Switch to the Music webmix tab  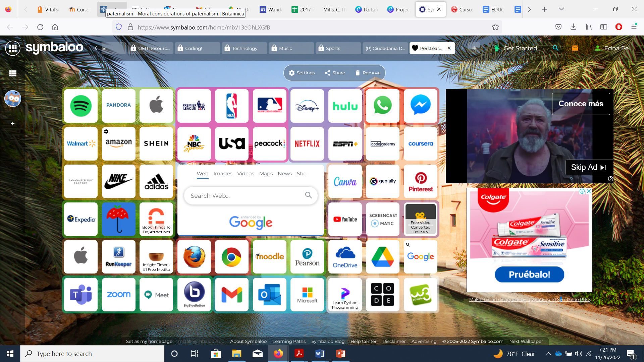point(291,48)
